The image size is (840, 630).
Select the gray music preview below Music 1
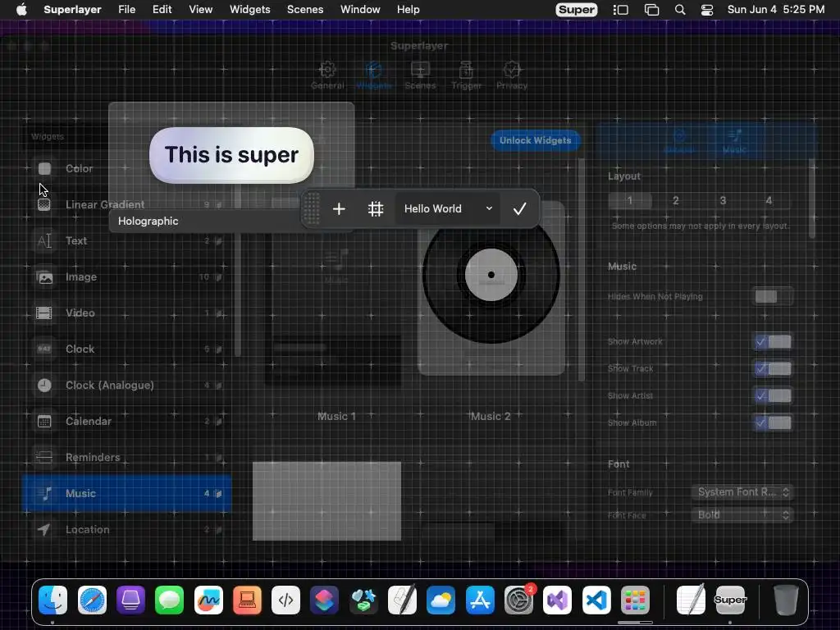tap(326, 501)
